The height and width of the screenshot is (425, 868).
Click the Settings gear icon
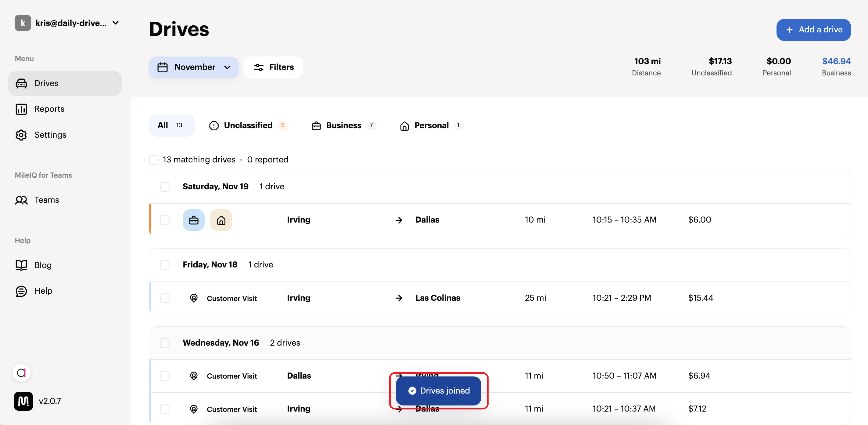21,135
